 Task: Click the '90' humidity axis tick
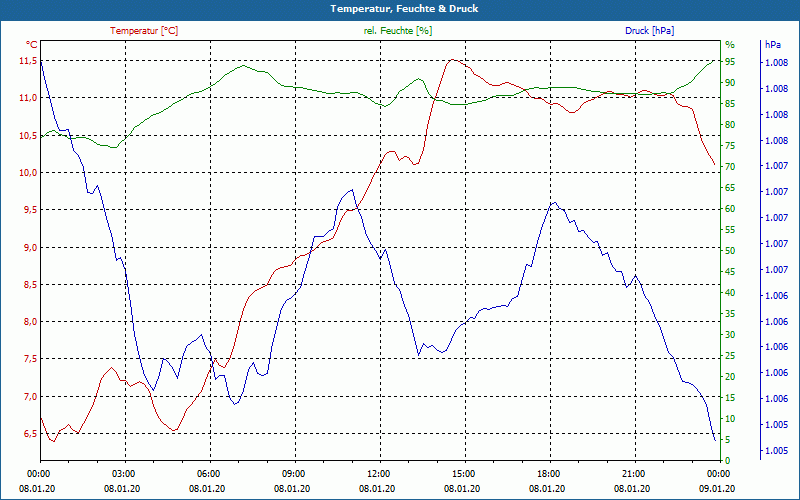click(x=730, y=83)
